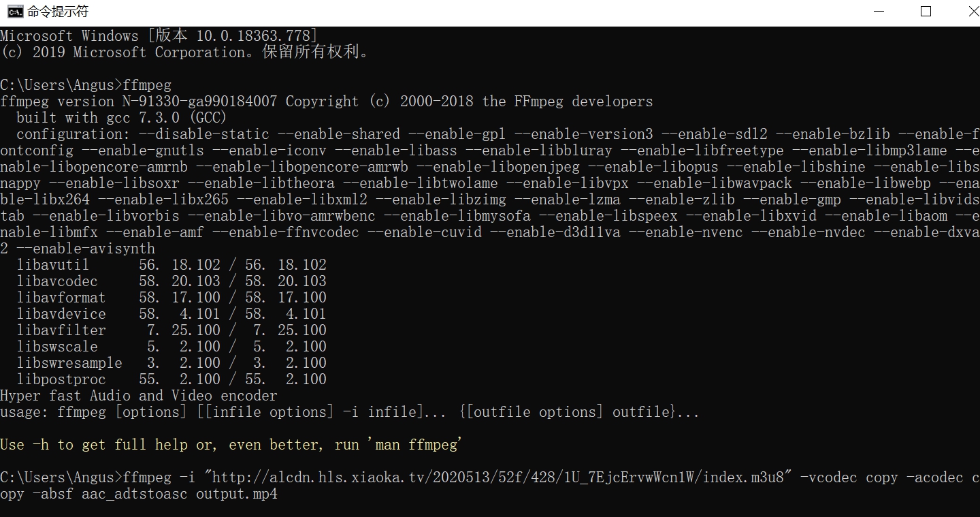Click the 'built with gcc 7.3.0' line
Screen dimensions: 980x517
121,118
